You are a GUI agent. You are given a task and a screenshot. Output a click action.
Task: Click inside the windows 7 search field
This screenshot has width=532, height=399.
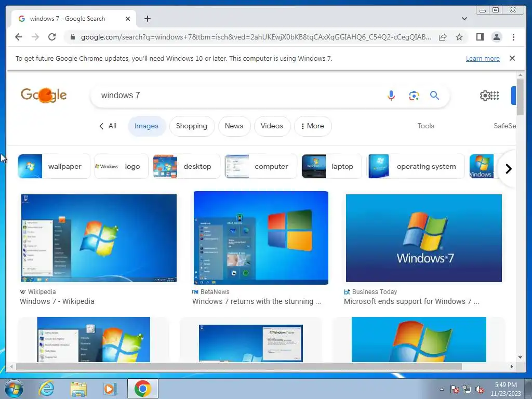point(237,96)
